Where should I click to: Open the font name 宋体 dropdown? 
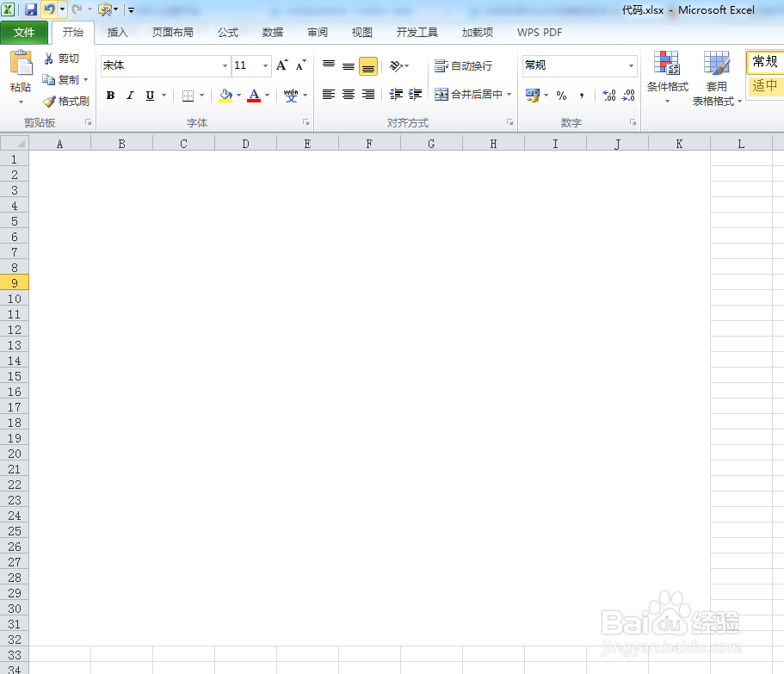coord(225,66)
